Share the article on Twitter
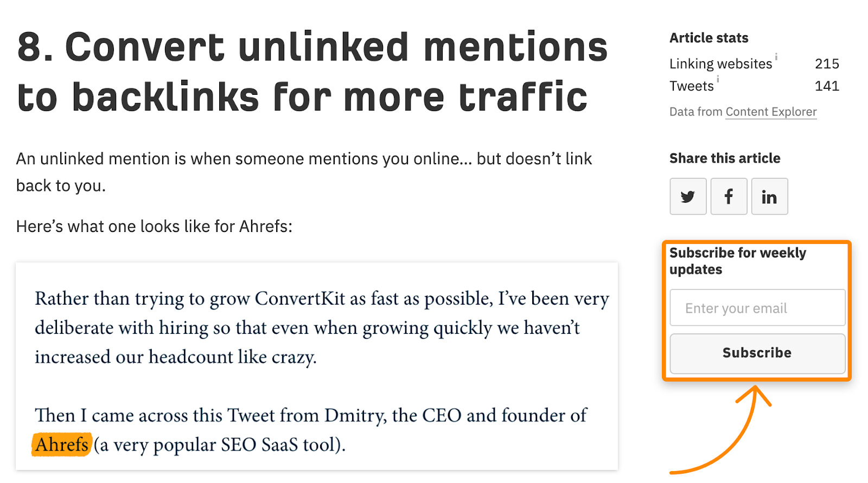Screen dimensions: 868x483 [688, 196]
